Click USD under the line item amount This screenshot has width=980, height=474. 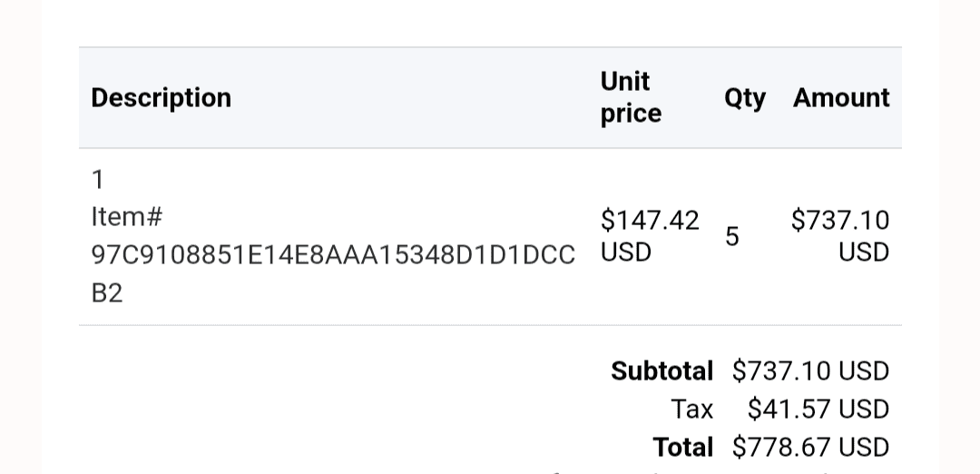pyautogui.click(x=863, y=252)
